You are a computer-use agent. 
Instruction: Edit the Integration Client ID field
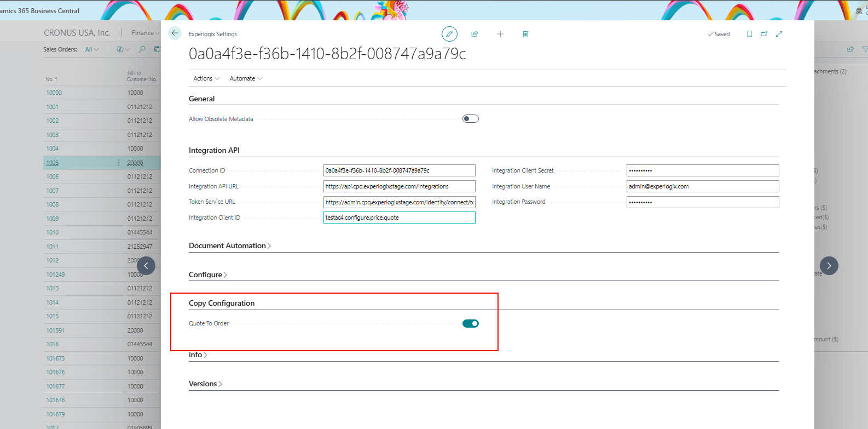coord(400,218)
